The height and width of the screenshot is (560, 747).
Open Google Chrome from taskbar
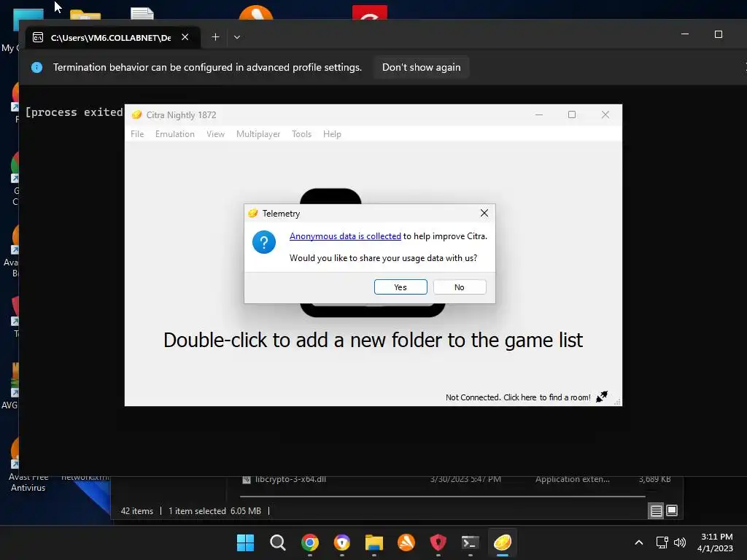click(309, 542)
